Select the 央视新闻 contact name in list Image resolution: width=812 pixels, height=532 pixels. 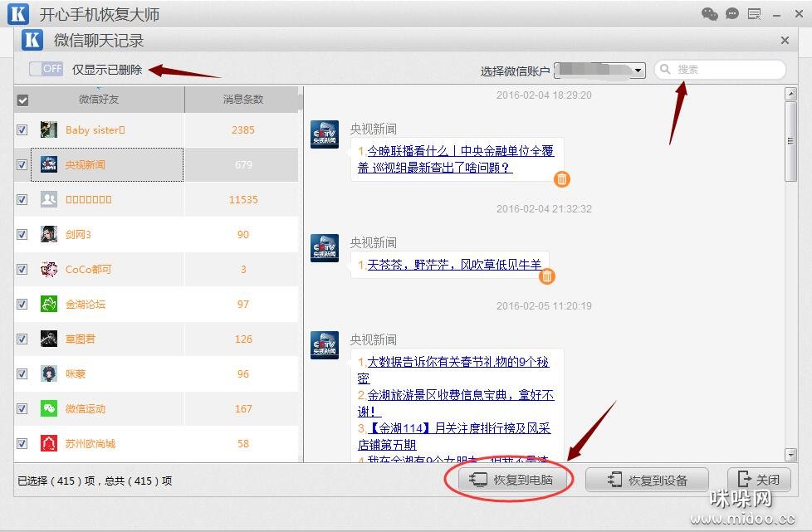click(85, 164)
